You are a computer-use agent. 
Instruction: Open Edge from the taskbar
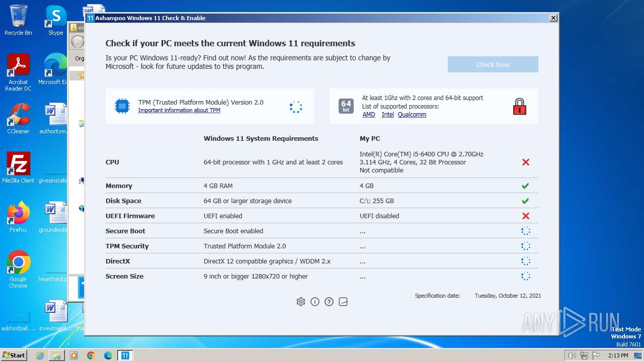pyautogui.click(x=108, y=355)
